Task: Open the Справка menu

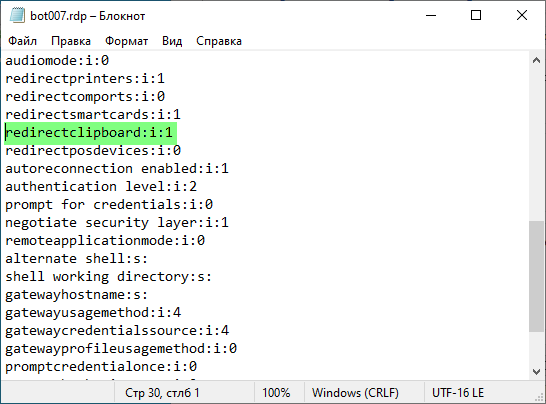Action: click(x=219, y=41)
